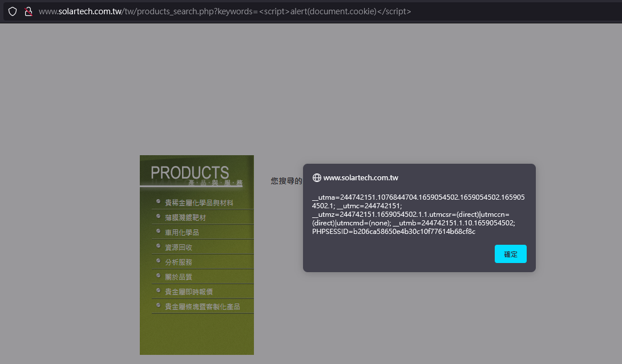Click the 您搜尋的 search result text
Screen dimensions: 622x364
[286, 181]
